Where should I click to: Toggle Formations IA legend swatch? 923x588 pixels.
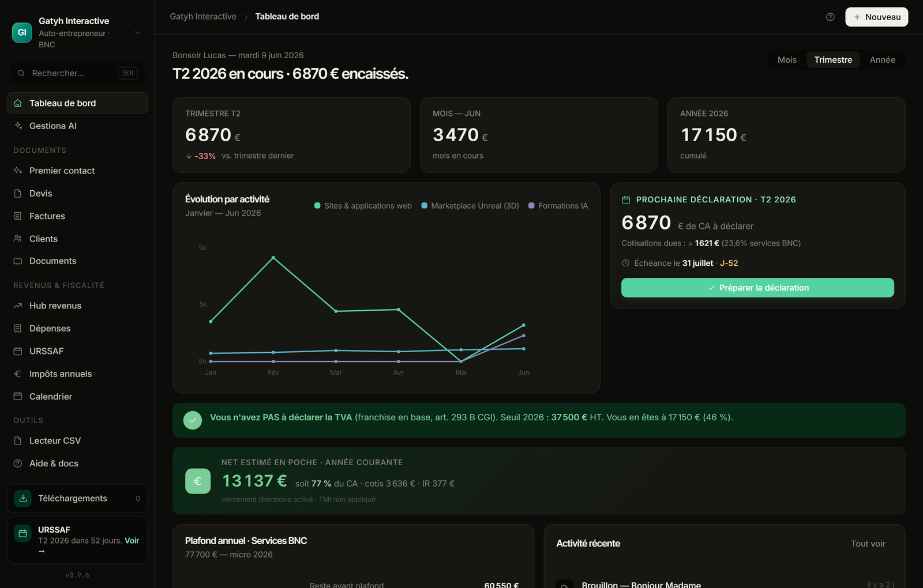tap(532, 206)
